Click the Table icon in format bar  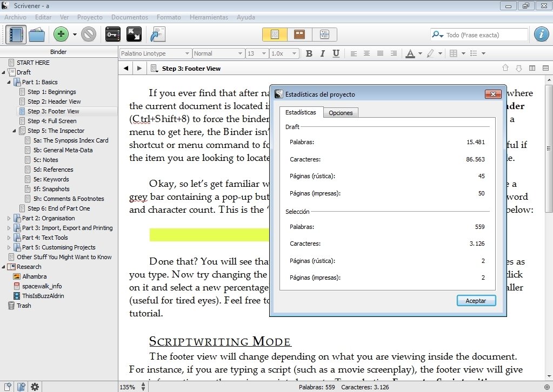(454, 53)
